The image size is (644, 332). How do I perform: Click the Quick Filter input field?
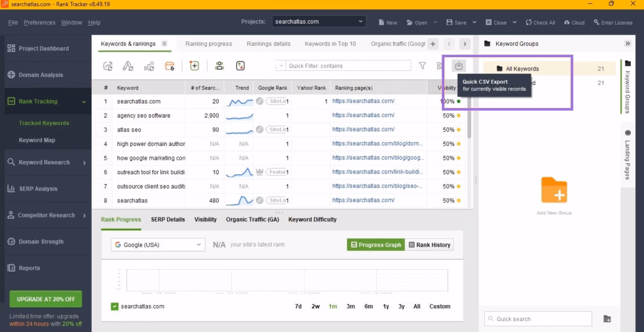(347, 65)
